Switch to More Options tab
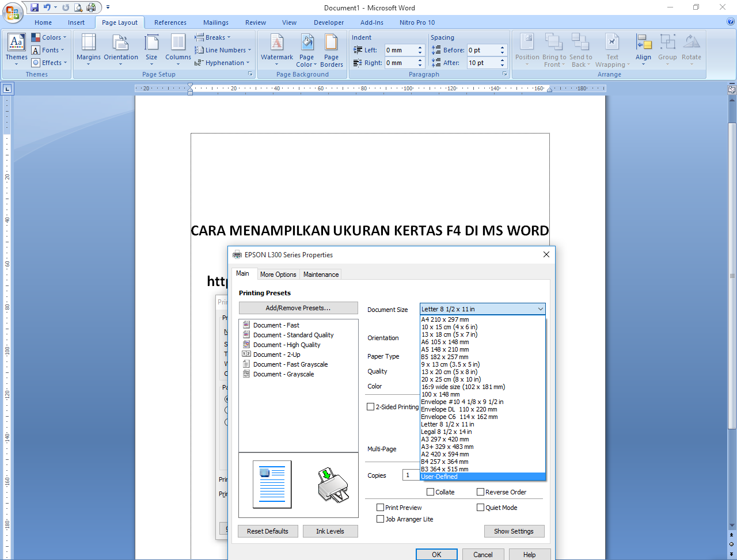 278,275
